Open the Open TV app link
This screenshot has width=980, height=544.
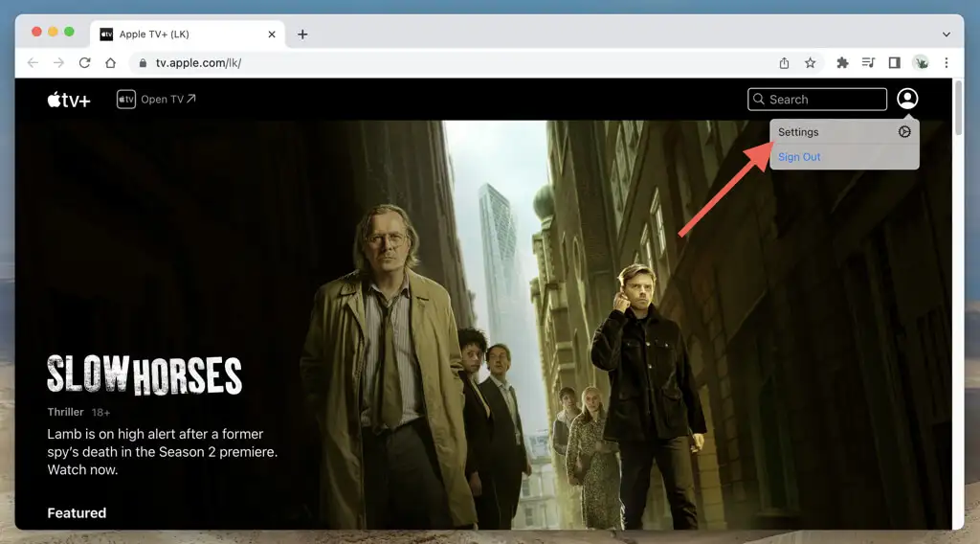point(156,100)
